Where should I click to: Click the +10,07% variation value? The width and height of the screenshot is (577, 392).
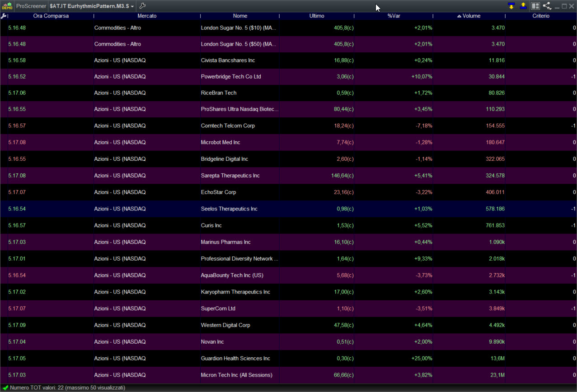pos(422,77)
